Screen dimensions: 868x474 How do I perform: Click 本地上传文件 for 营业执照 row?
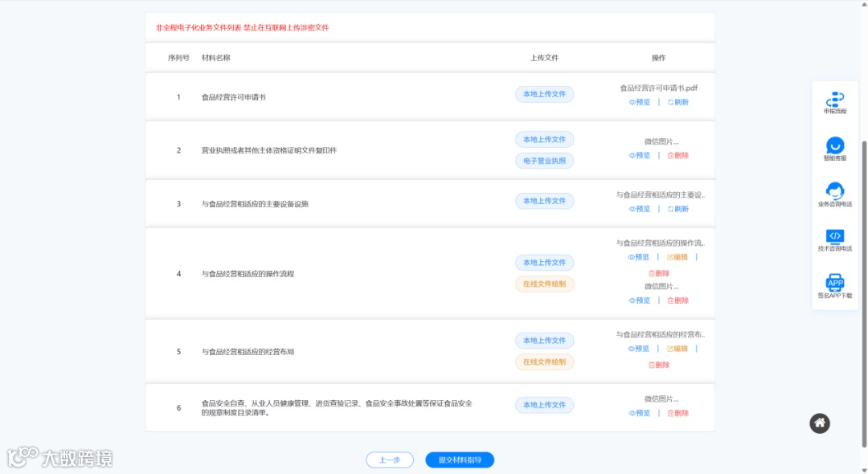(x=544, y=139)
